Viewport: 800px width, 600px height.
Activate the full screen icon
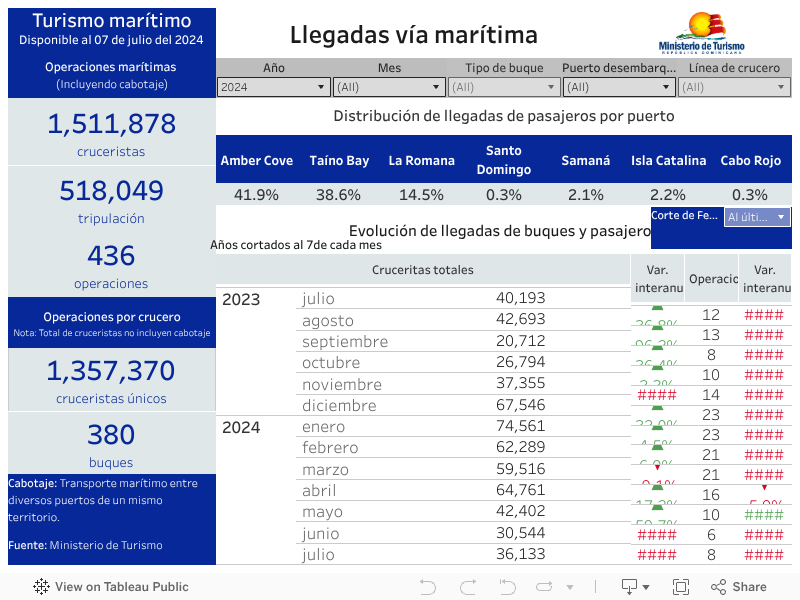click(681, 587)
